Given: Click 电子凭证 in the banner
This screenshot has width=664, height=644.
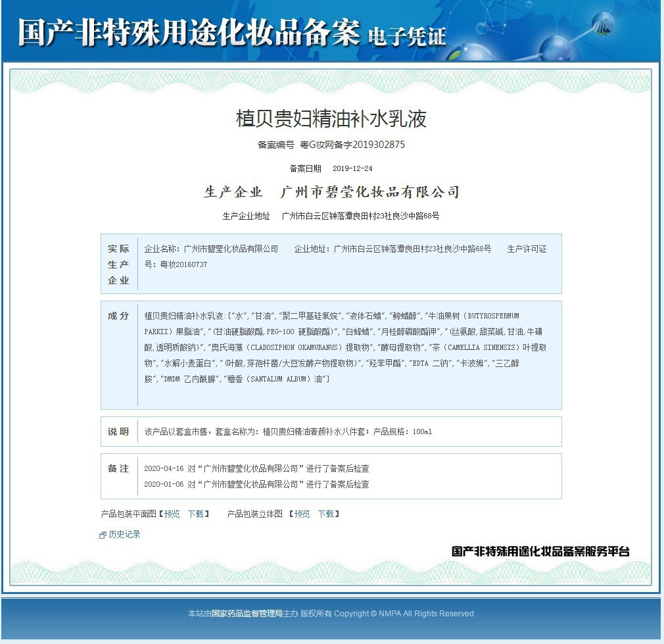Looking at the screenshot, I should [408, 36].
